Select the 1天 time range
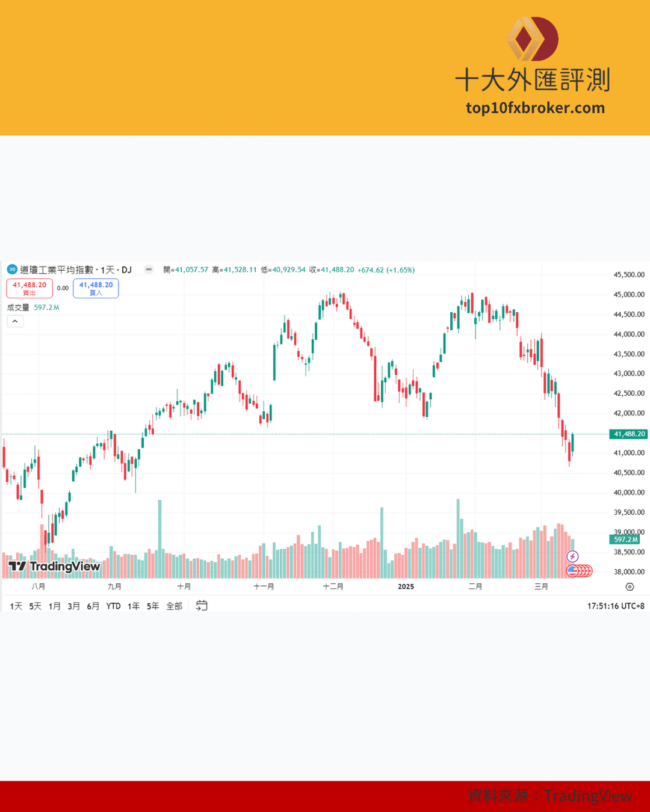 coord(16,606)
